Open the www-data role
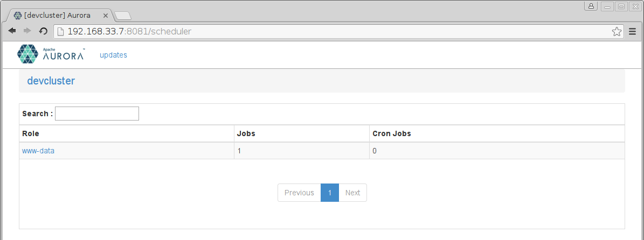This screenshot has height=240, width=644. point(38,151)
